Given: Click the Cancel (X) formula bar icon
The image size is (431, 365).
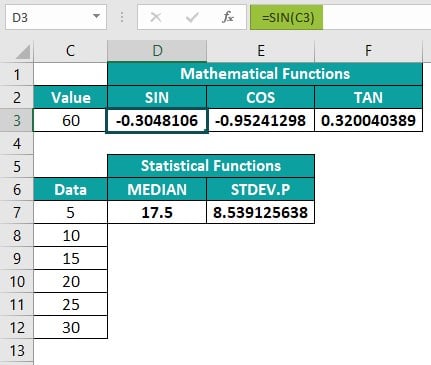Looking at the screenshot, I should 156,17.
